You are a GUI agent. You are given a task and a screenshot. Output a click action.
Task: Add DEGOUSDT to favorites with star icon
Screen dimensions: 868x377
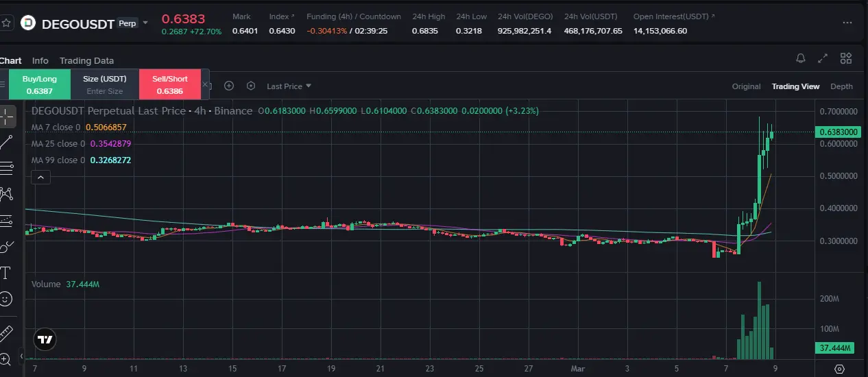6,23
